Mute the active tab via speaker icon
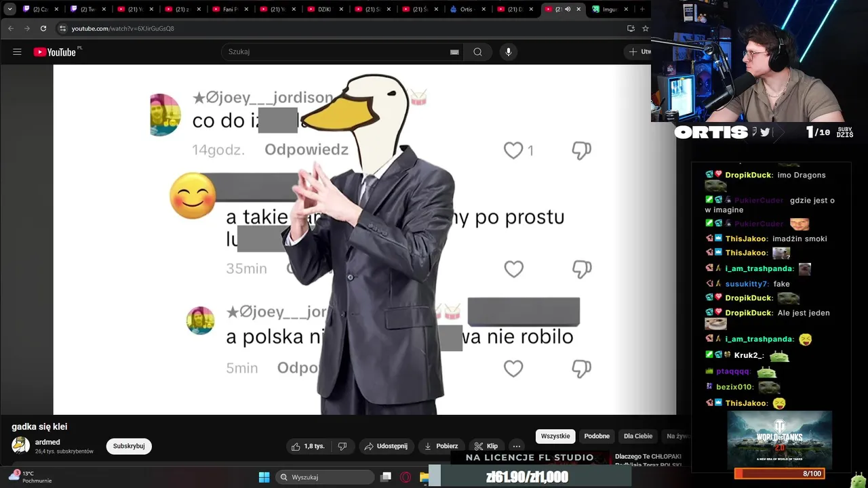The width and height of the screenshot is (868, 488). pos(568,9)
